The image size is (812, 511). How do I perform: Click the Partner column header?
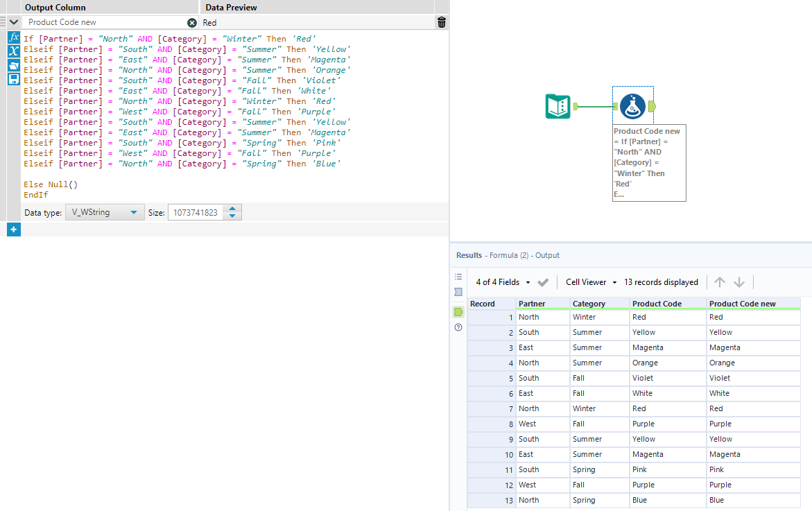tap(532, 304)
